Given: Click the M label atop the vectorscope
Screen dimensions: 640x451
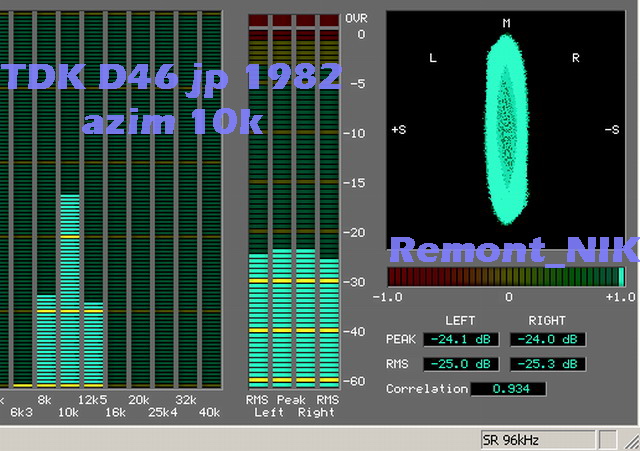Looking at the screenshot, I should click(507, 23).
